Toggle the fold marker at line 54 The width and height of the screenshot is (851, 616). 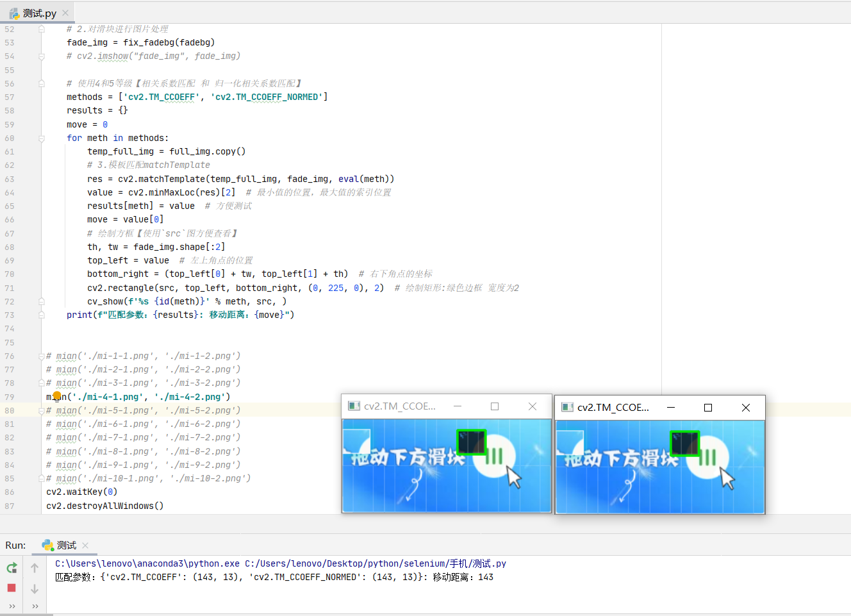pyautogui.click(x=41, y=56)
